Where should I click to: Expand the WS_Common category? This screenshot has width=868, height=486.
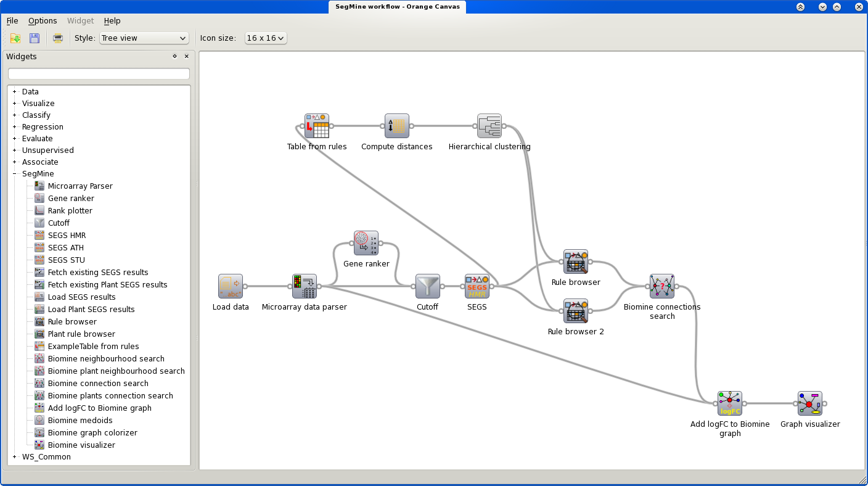(14, 457)
